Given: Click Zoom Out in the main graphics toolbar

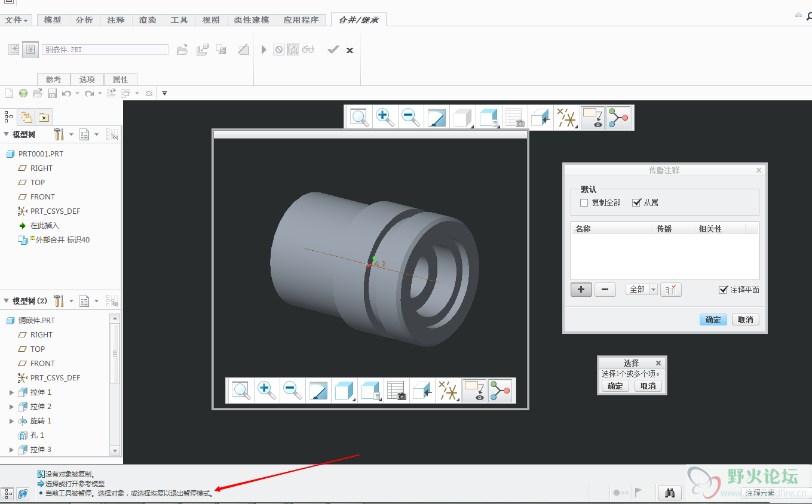Looking at the screenshot, I should pyautogui.click(x=411, y=117).
